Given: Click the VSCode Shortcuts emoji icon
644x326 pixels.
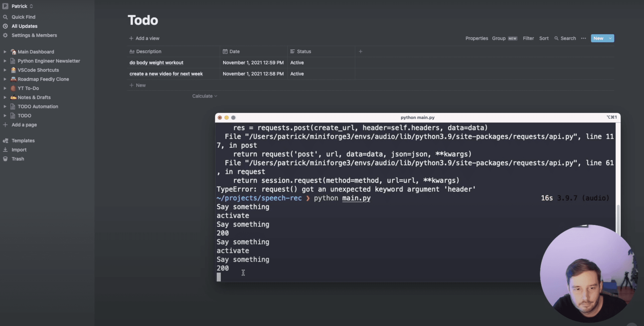Looking at the screenshot, I should [x=13, y=70].
